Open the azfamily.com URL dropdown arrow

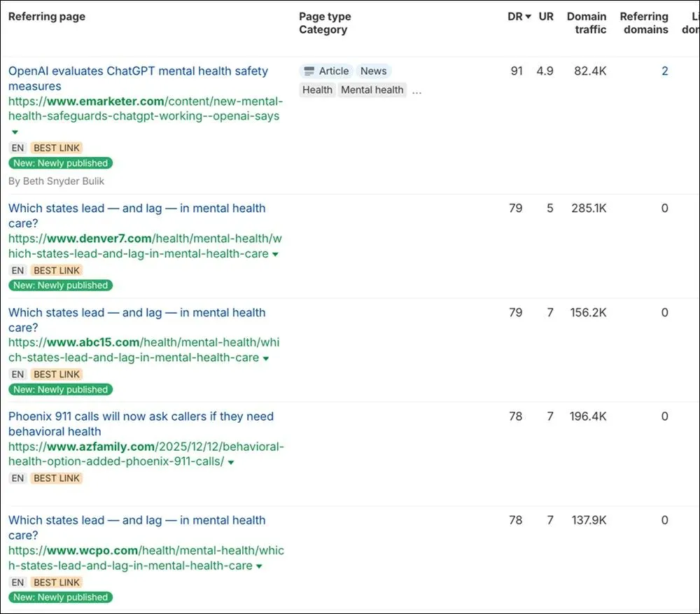point(231,462)
